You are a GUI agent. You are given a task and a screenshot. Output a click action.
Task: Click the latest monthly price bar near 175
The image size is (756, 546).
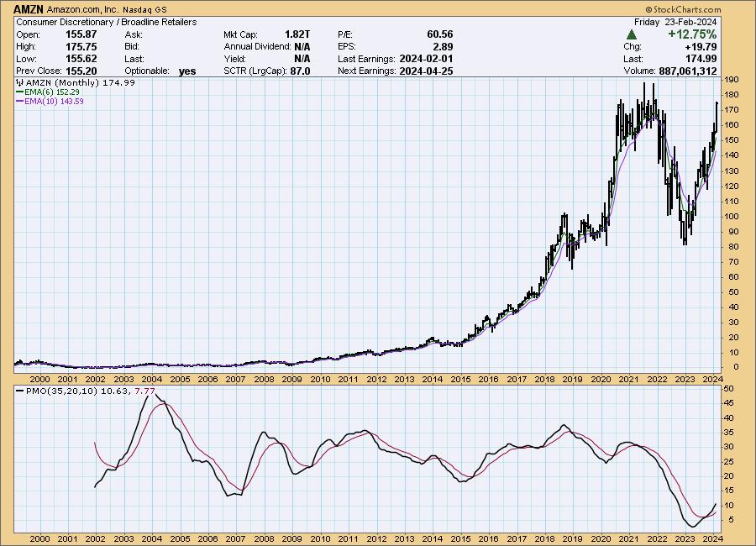pyautogui.click(x=717, y=116)
